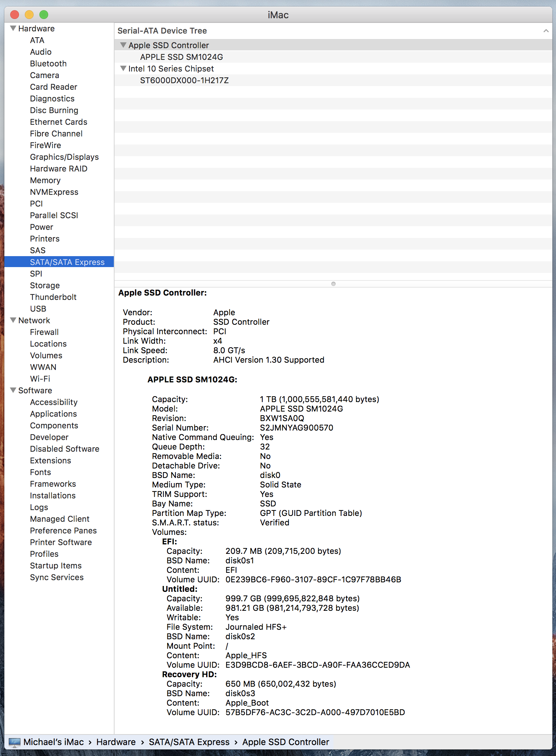The height and width of the screenshot is (756, 556).
Task: Open Sync Services under Software
Action: click(57, 577)
